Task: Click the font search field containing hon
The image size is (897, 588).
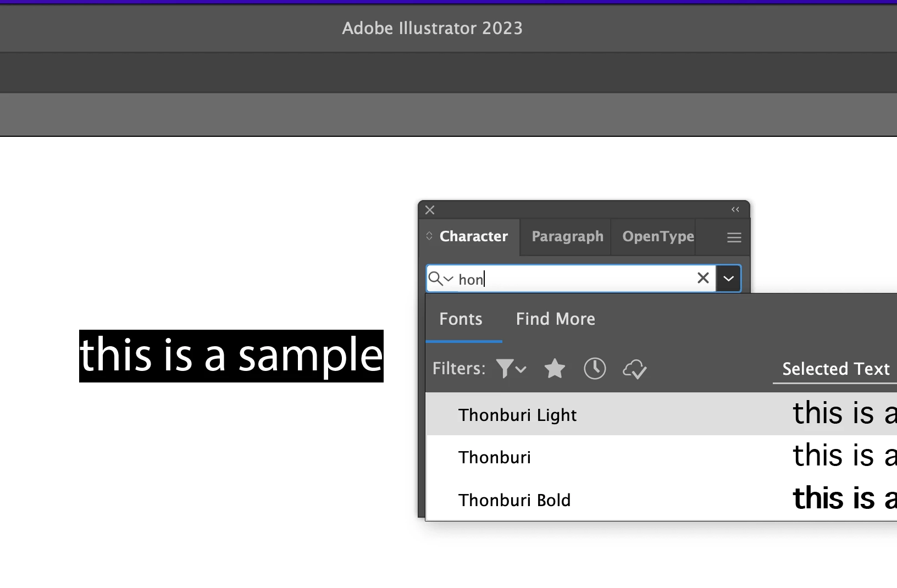Action: tap(572, 279)
